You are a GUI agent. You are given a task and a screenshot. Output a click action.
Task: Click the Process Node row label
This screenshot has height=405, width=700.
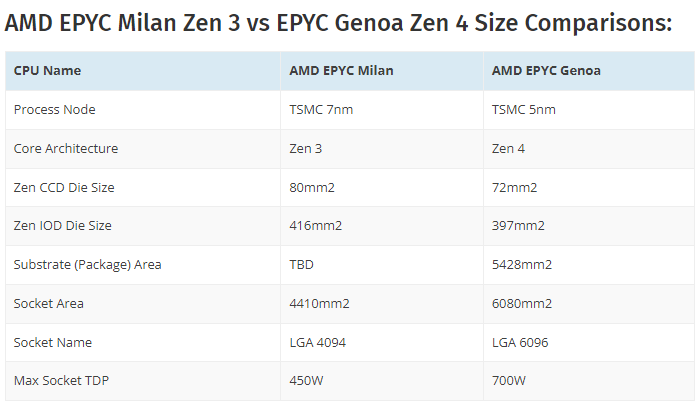[x=54, y=109]
